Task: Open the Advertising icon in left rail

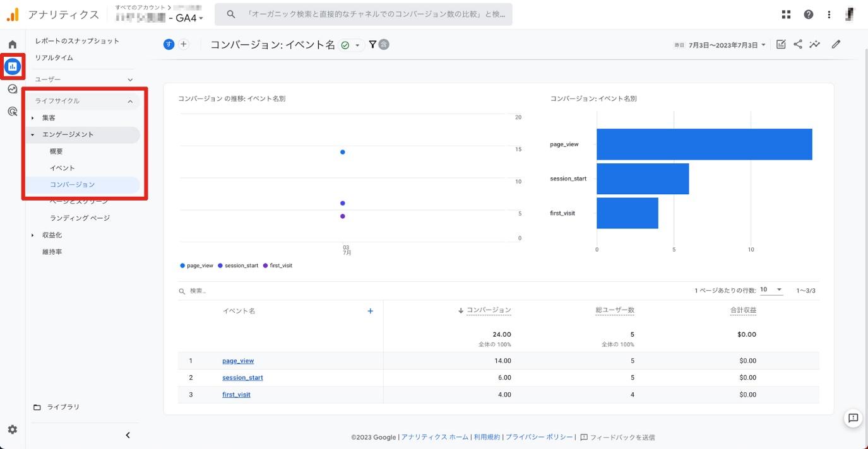Action: click(12, 112)
